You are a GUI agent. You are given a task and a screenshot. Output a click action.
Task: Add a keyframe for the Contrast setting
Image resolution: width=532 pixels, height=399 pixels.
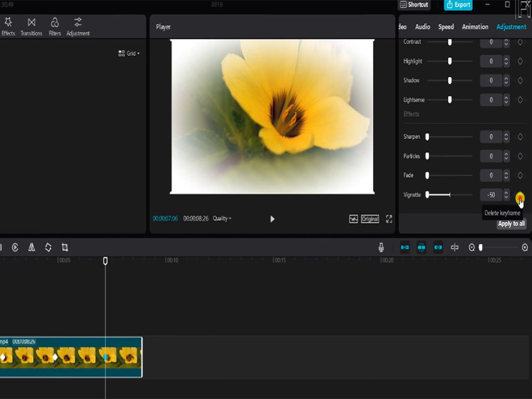tap(521, 42)
